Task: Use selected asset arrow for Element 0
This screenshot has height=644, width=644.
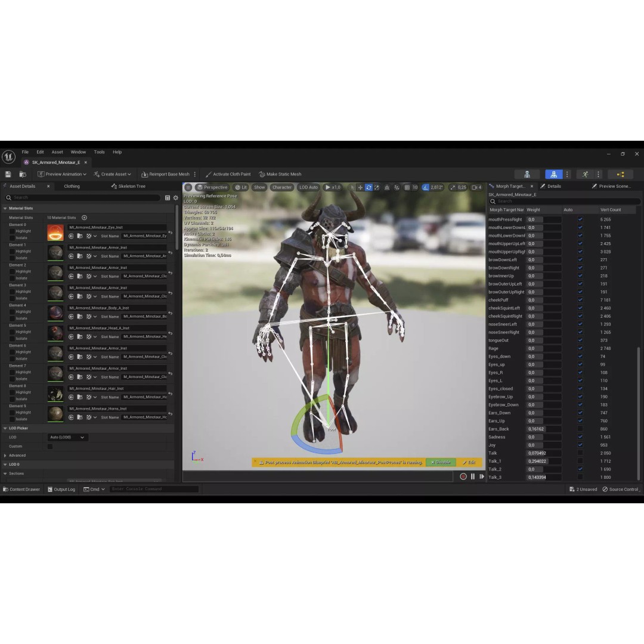Action: click(71, 236)
